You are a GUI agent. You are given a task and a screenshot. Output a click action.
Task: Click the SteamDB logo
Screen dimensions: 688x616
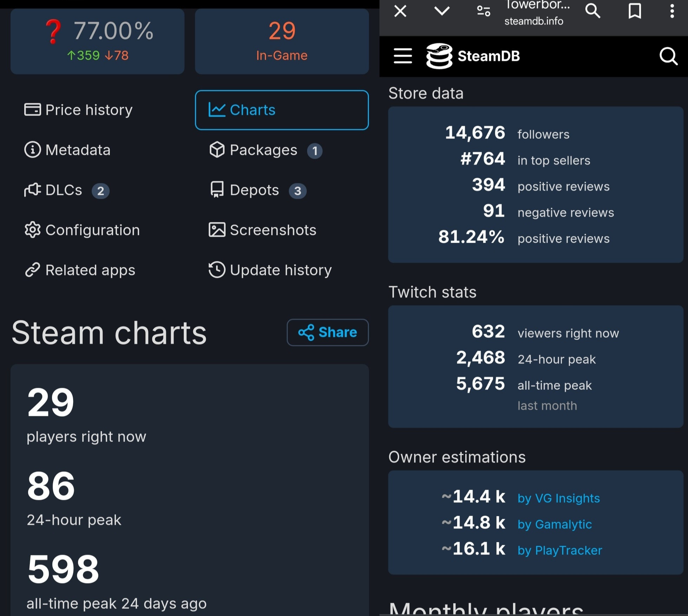[473, 56]
